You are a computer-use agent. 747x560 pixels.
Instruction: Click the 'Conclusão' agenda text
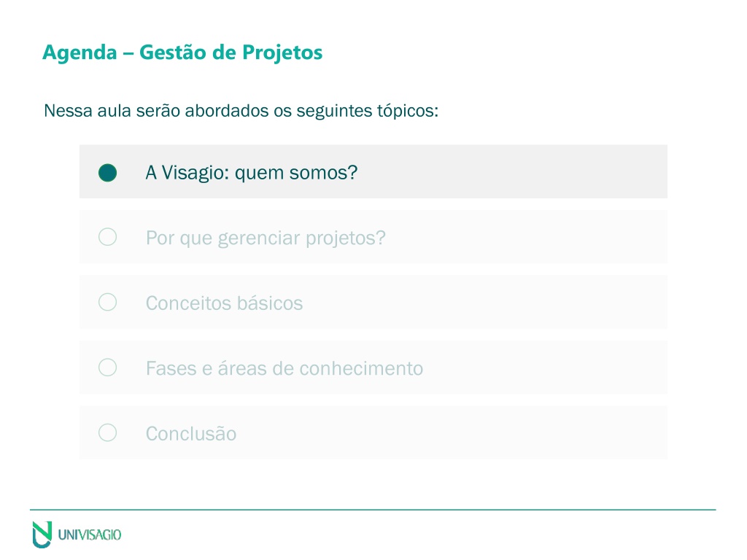(191, 434)
